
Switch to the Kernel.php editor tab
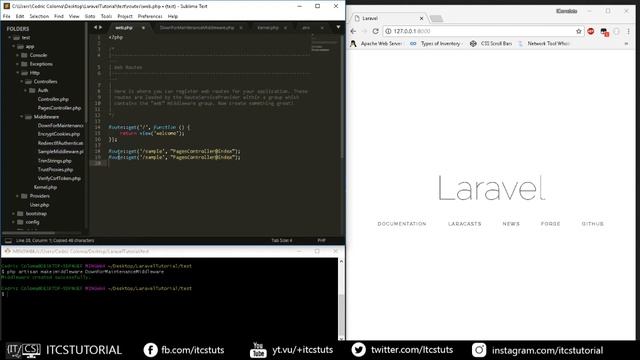[268, 28]
